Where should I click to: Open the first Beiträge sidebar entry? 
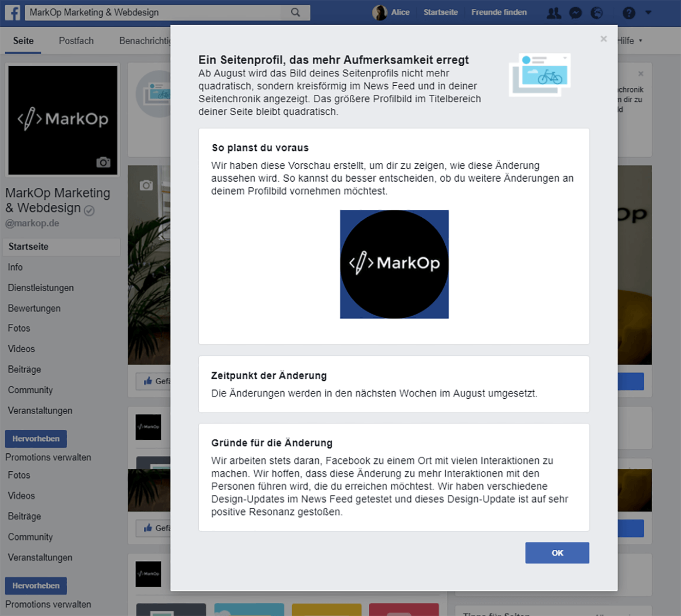pos(25,370)
